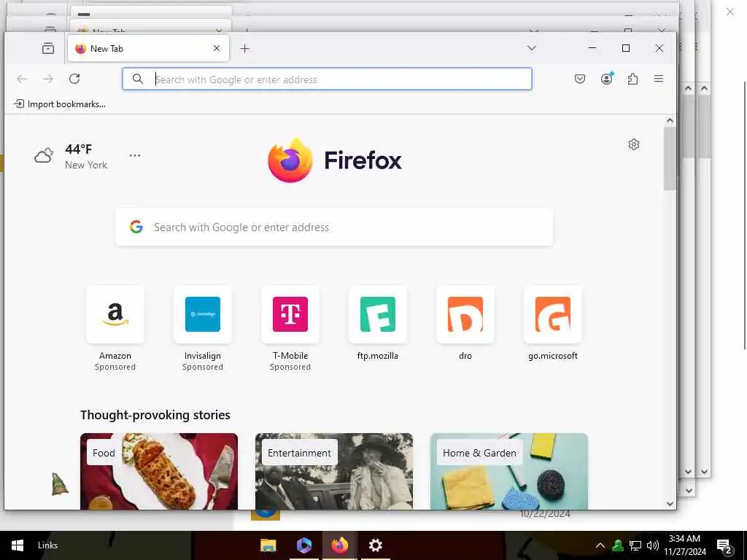This screenshot has width=747, height=560.
Task: Open the Save to Pocket icon
Action: click(x=580, y=79)
